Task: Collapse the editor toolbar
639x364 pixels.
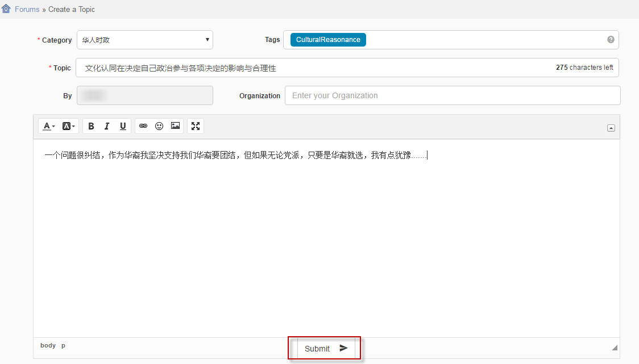Action: 611,128
